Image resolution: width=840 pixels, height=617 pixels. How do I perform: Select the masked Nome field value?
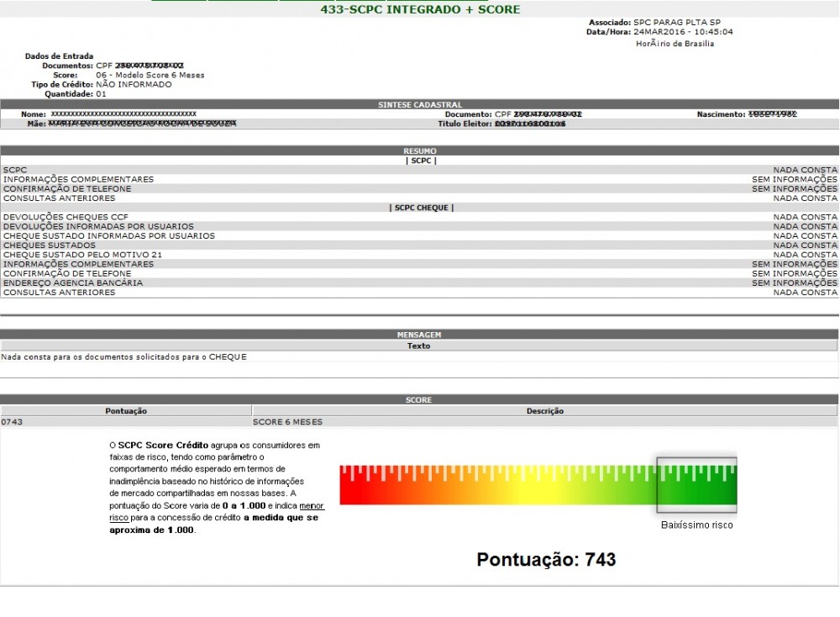tap(123, 113)
